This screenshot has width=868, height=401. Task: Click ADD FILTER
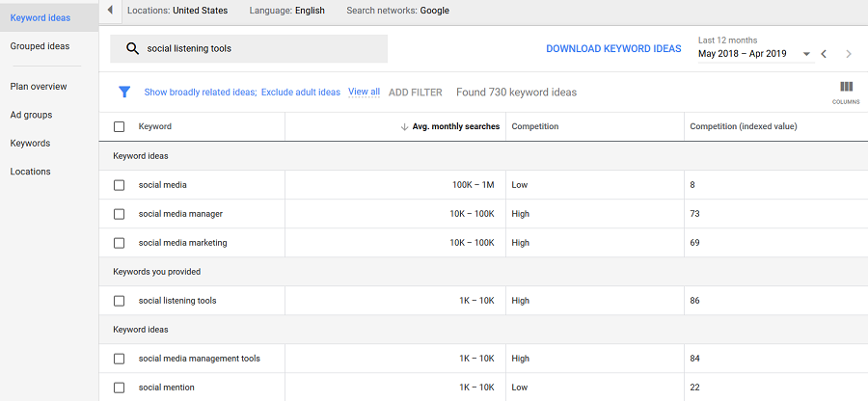[x=415, y=93]
